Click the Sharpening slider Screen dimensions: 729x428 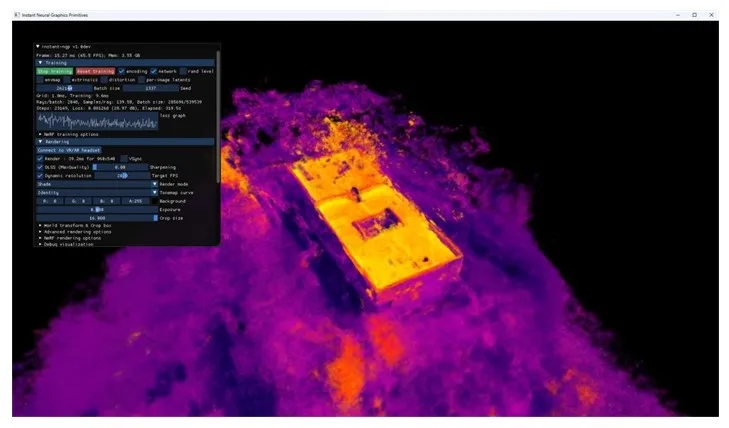click(x=120, y=167)
